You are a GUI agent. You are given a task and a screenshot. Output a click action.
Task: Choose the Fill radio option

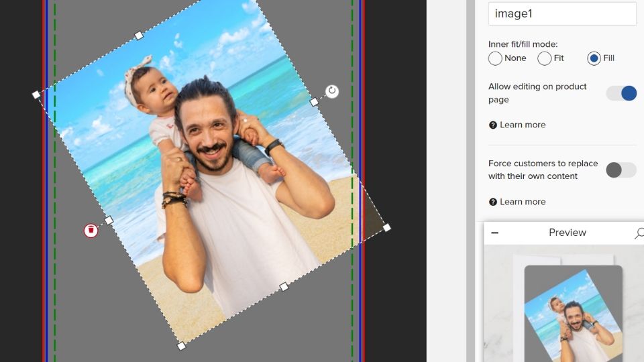click(594, 58)
